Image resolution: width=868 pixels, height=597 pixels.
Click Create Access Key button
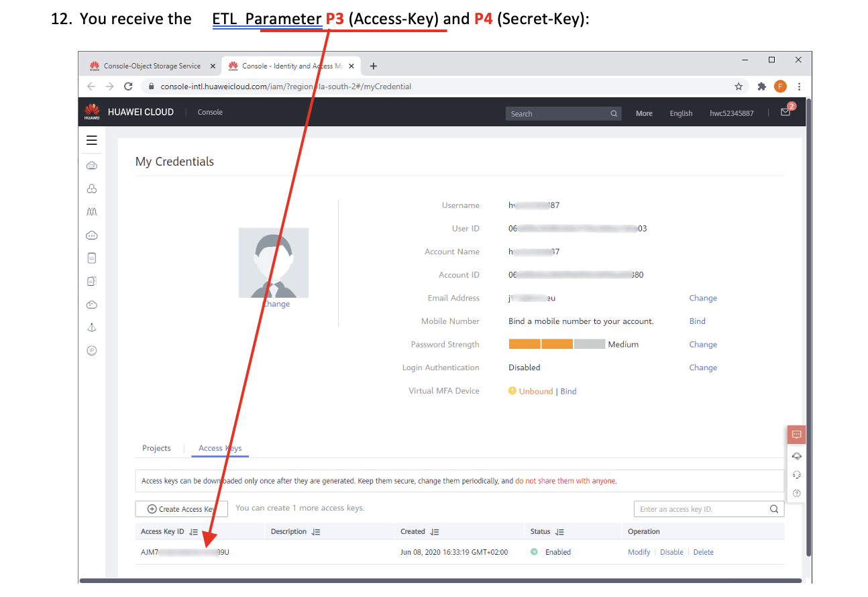(x=181, y=509)
